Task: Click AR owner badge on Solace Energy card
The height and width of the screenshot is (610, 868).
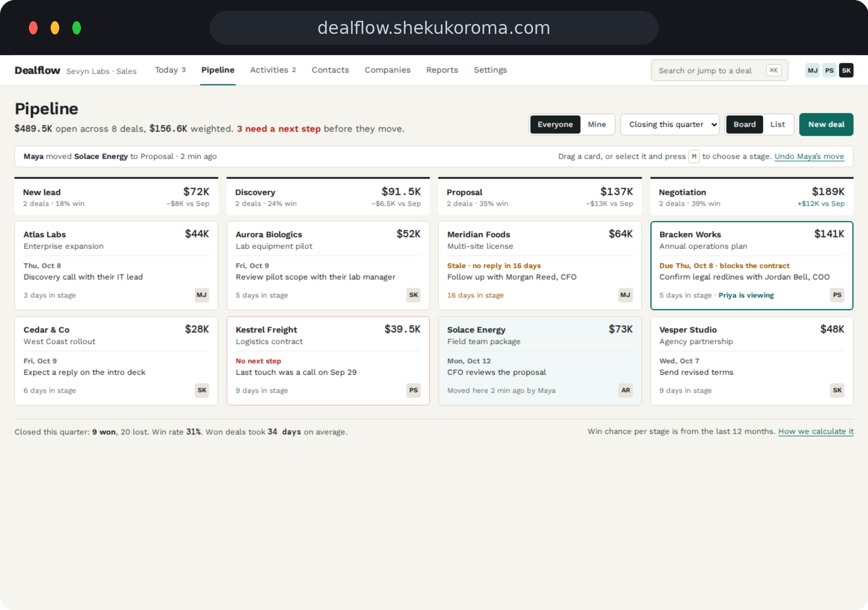Action: (626, 390)
